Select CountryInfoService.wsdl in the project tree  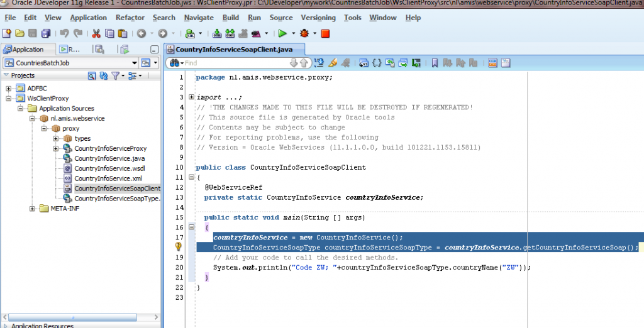(109, 168)
